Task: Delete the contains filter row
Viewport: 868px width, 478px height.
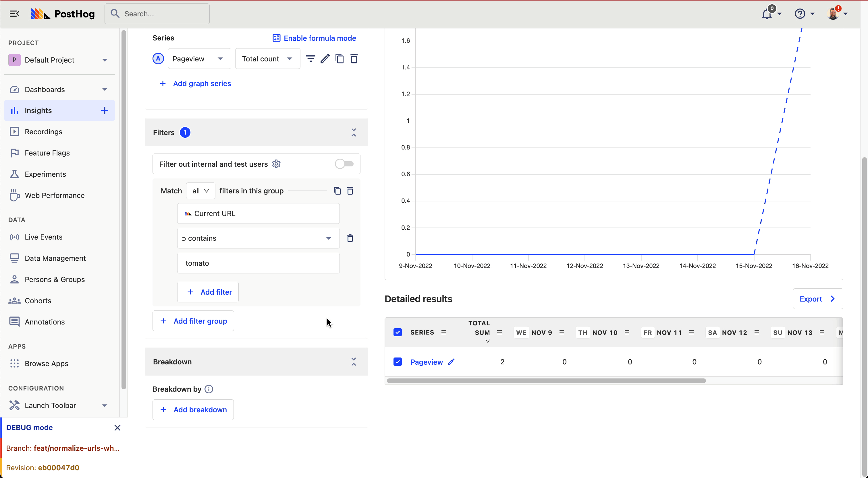Action: click(350, 238)
